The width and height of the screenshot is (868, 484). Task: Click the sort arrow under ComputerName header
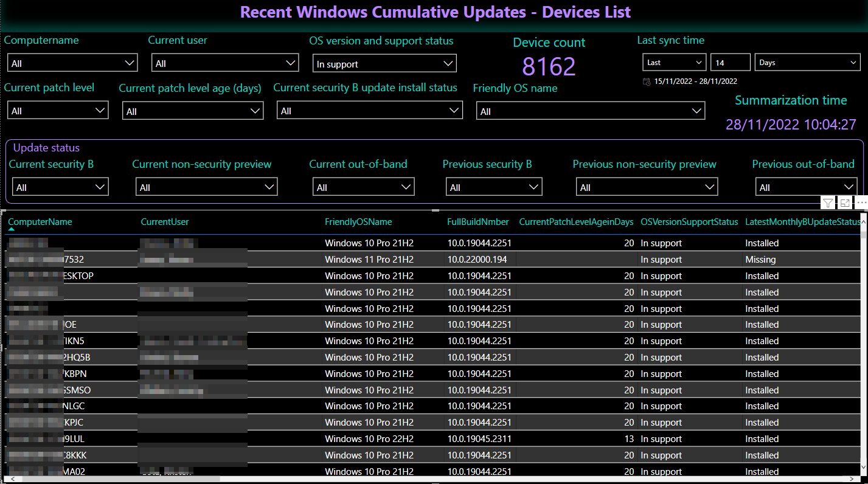pos(11,230)
